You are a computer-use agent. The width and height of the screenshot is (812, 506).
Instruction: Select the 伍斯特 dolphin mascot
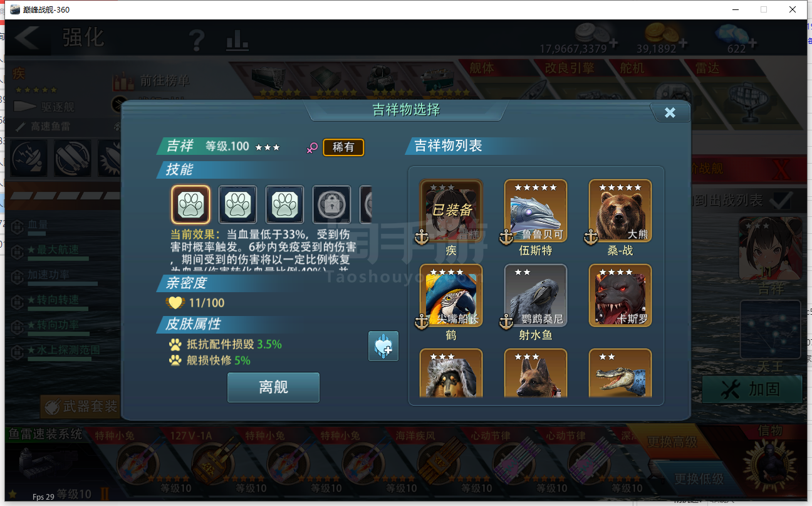[x=536, y=211]
